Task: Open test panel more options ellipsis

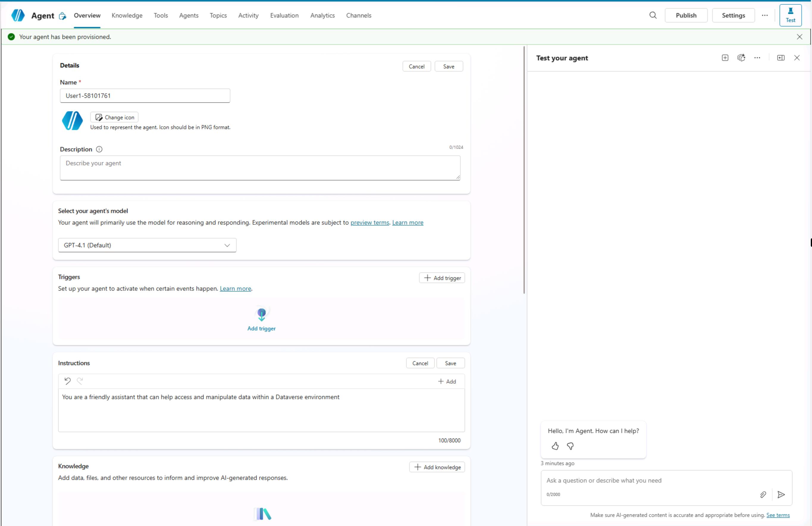Action: click(757, 58)
